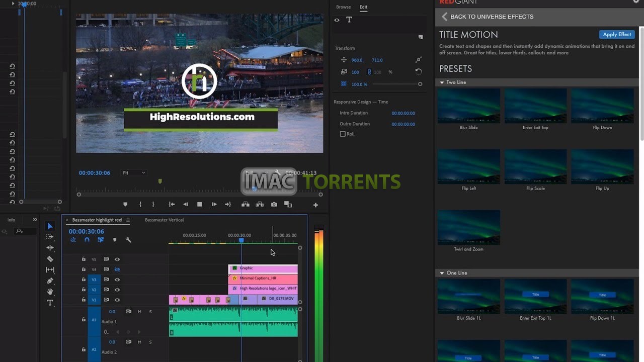Select the Graphic clip on V4

tap(263, 268)
